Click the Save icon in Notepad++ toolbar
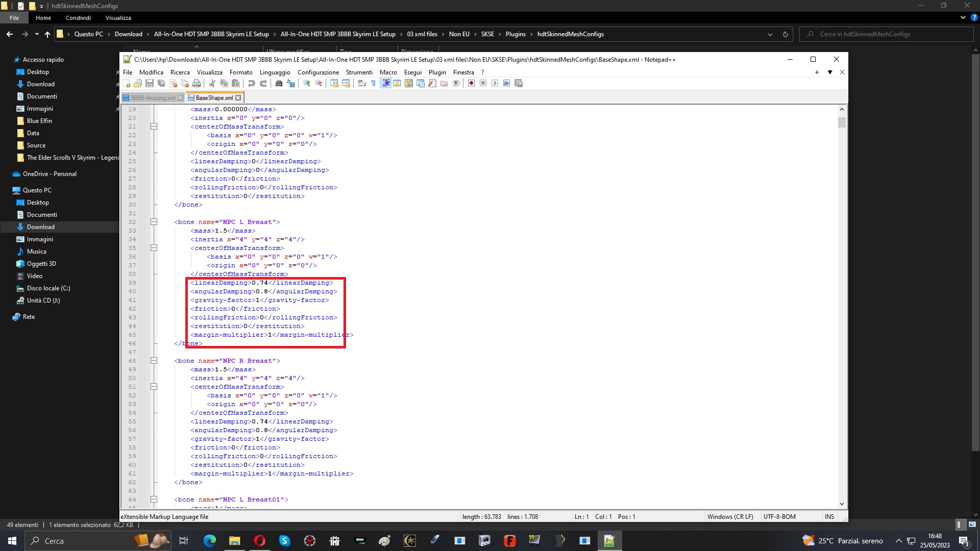The width and height of the screenshot is (980, 551). coord(150,83)
